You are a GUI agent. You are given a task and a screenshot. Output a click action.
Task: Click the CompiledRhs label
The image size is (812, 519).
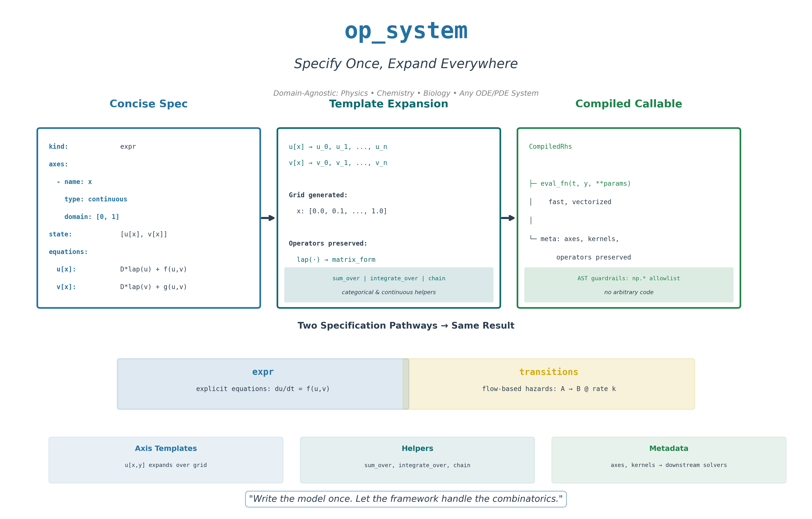click(x=550, y=146)
